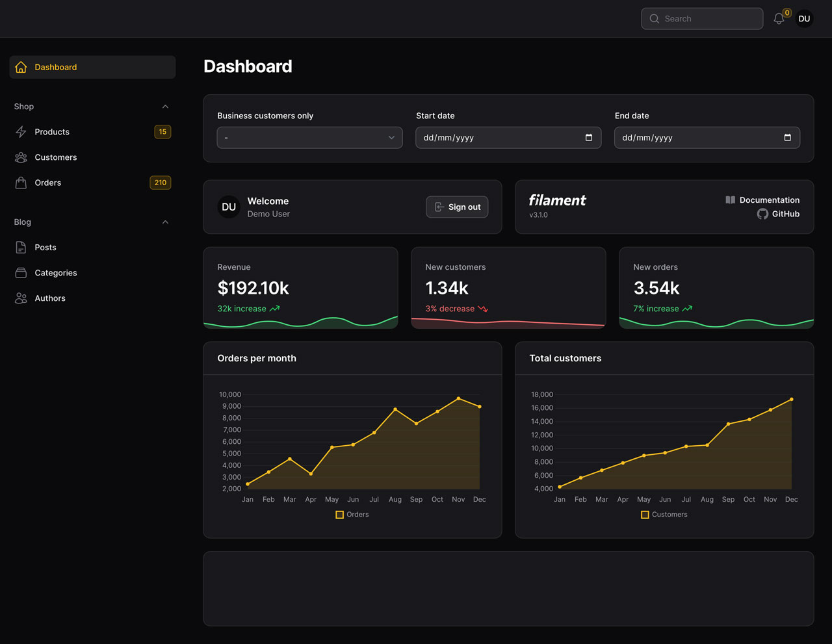
Task: Open the DU user avatar menu
Action: [x=804, y=19]
